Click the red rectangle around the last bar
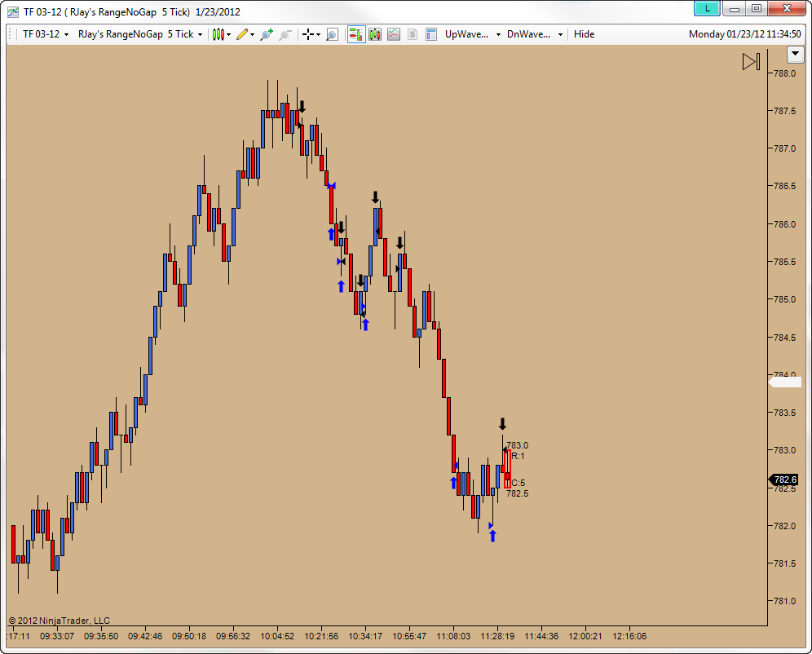Screen dimensions: 812x654 click(507, 469)
